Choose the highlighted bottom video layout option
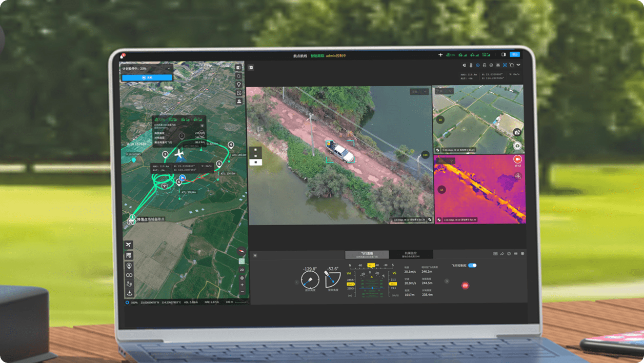The image size is (644, 363). [255, 162]
